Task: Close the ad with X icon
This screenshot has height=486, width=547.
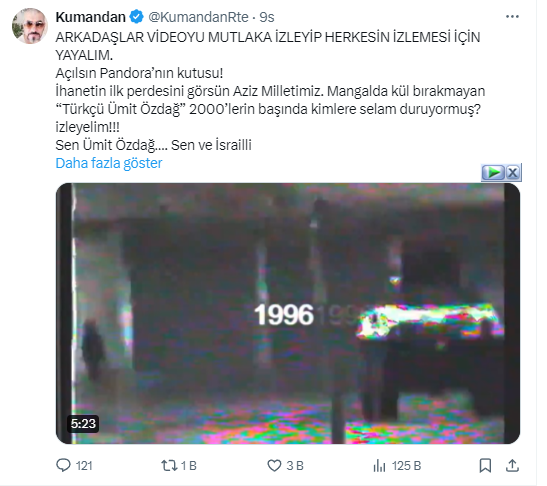Action: tap(513, 172)
